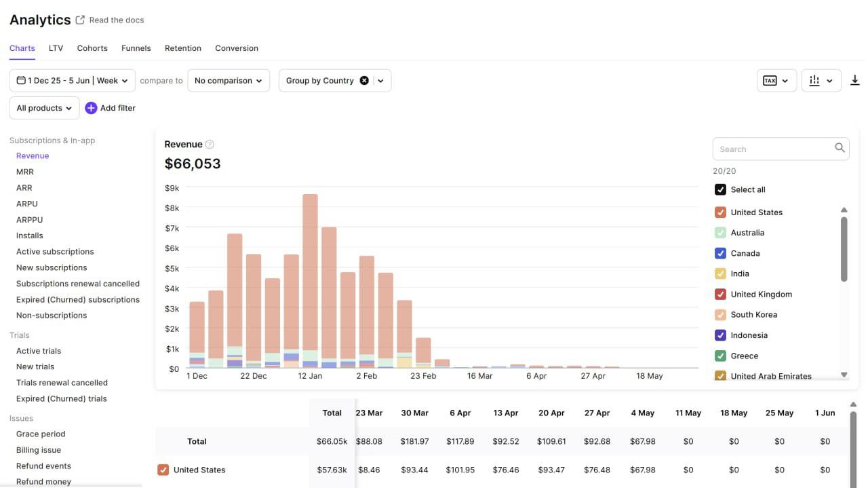
Task: Uncheck United States in legend
Action: (x=720, y=212)
